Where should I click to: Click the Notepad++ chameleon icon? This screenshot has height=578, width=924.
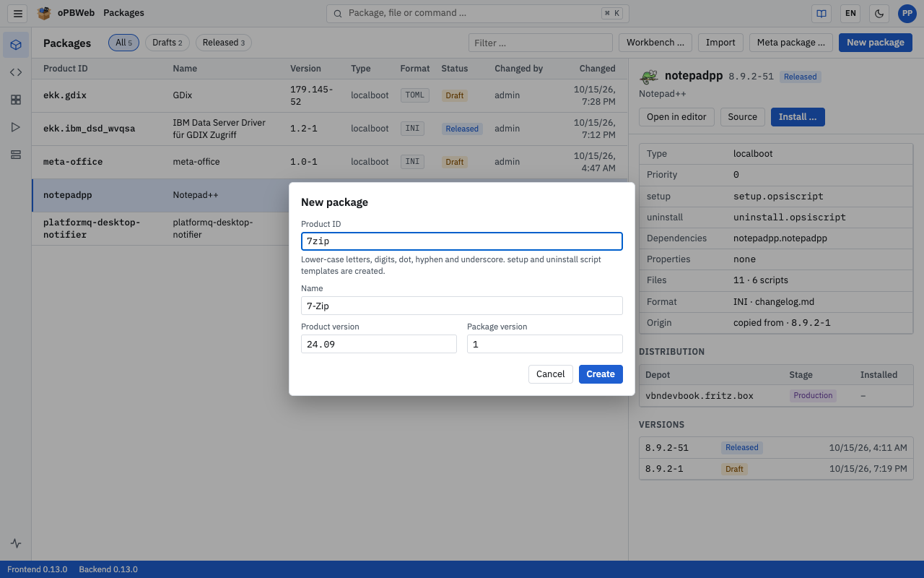coord(649,77)
